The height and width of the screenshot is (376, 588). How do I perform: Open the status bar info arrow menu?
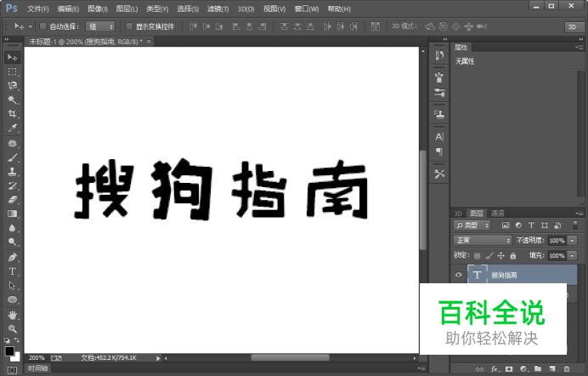tap(158, 358)
